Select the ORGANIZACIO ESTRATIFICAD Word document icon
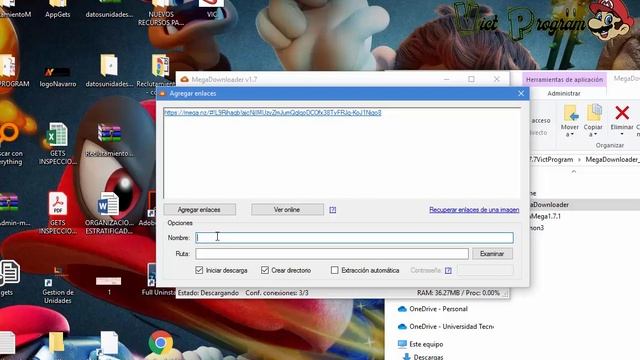Screen dimensions: 640x360 point(109,204)
